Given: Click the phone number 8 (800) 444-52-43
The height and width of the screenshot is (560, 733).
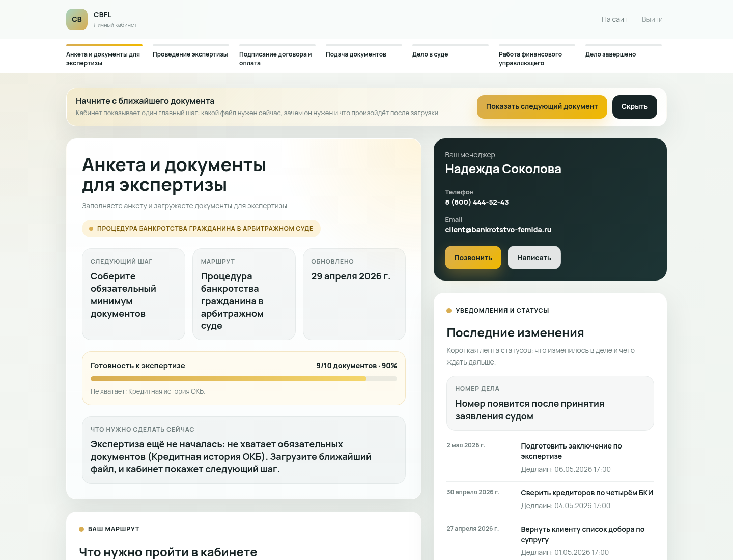Looking at the screenshot, I should (477, 202).
